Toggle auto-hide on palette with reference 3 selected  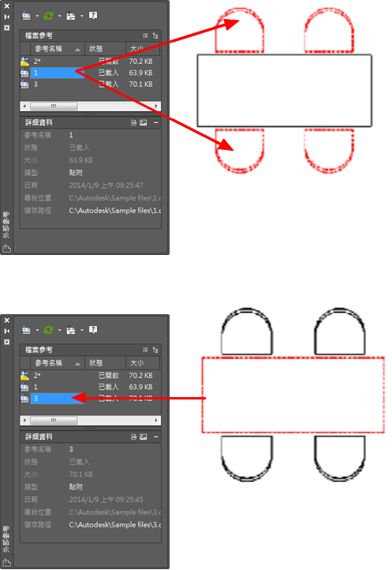pyautogui.click(x=6, y=331)
